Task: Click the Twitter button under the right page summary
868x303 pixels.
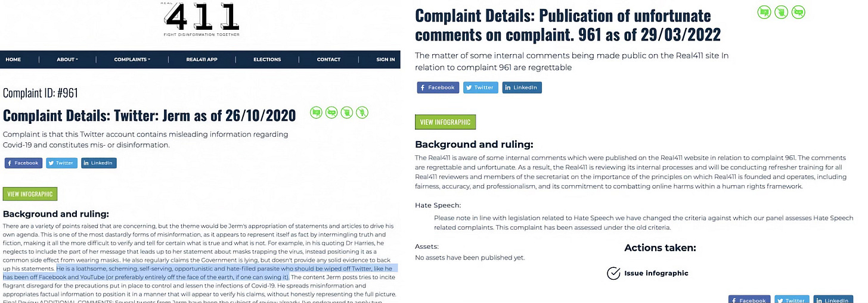Action: [480, 88]
